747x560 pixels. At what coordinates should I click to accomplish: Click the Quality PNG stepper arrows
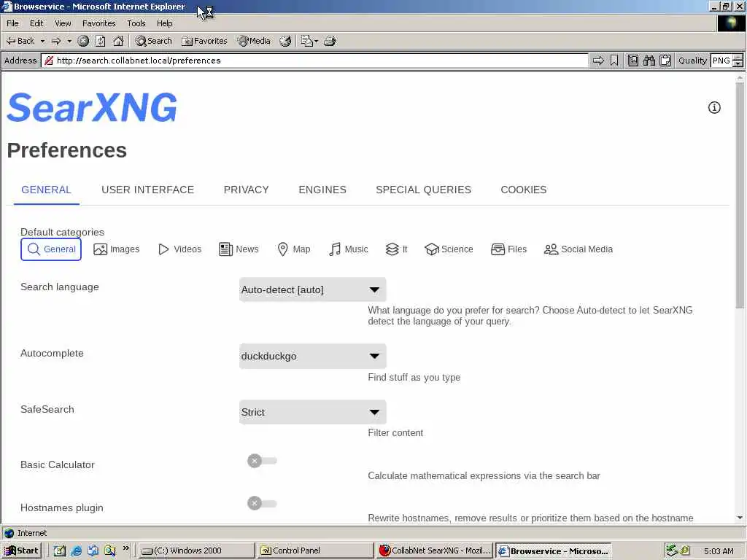[x=738, y=61]
